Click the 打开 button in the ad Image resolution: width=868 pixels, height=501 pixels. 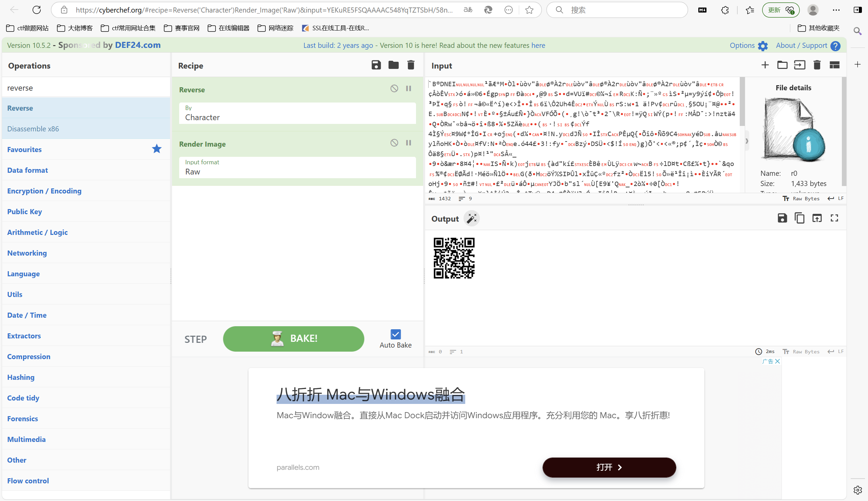[x=609, y=467]
